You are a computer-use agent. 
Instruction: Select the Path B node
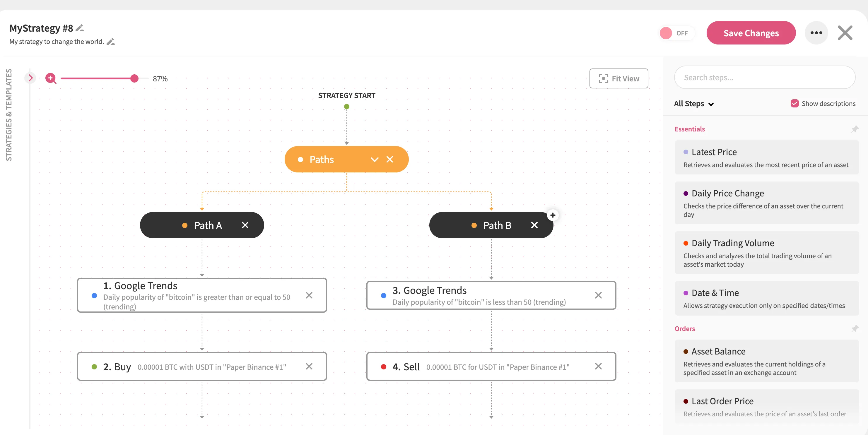pyautogui.click(x=491, y=225)
